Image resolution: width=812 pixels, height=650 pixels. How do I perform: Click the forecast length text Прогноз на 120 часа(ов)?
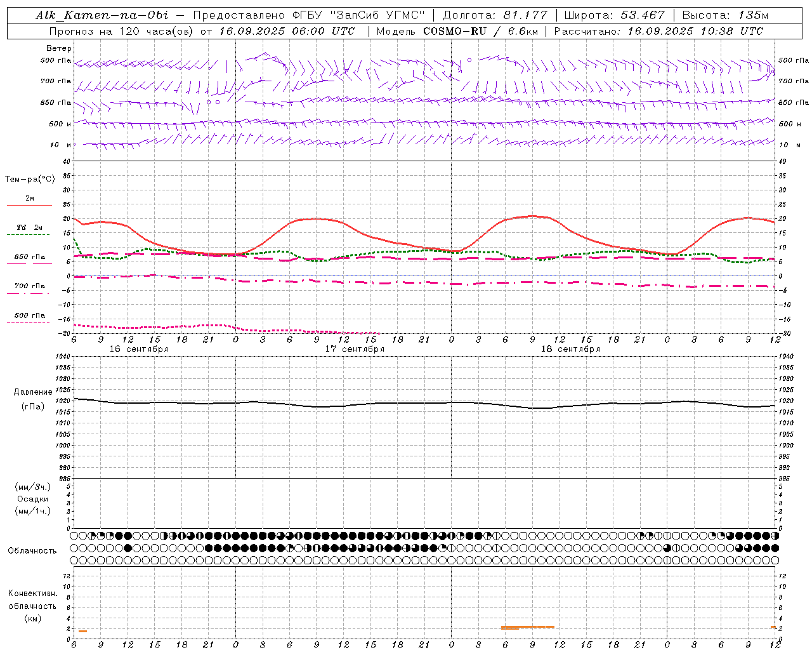tap(122, 31)
